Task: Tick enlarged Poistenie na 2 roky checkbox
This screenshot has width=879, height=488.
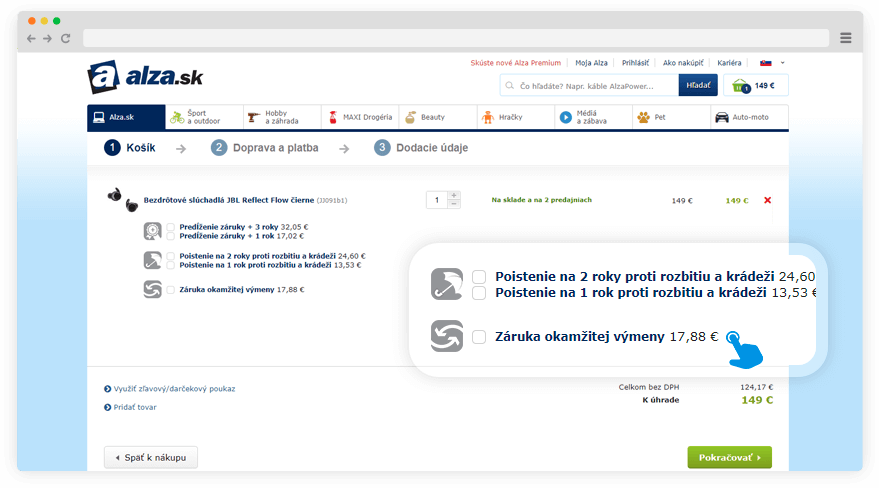Action: pos(479,276)
